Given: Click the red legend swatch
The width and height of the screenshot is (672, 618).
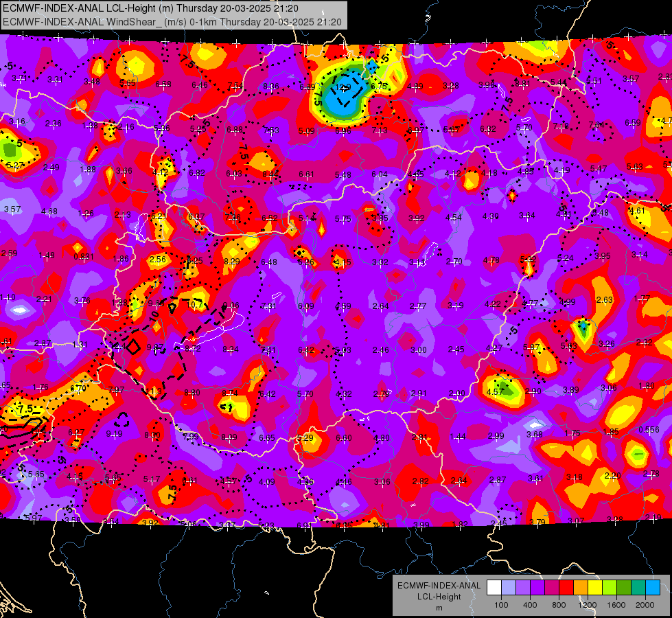Looking at the screenshot, I should tap(566, 588).
